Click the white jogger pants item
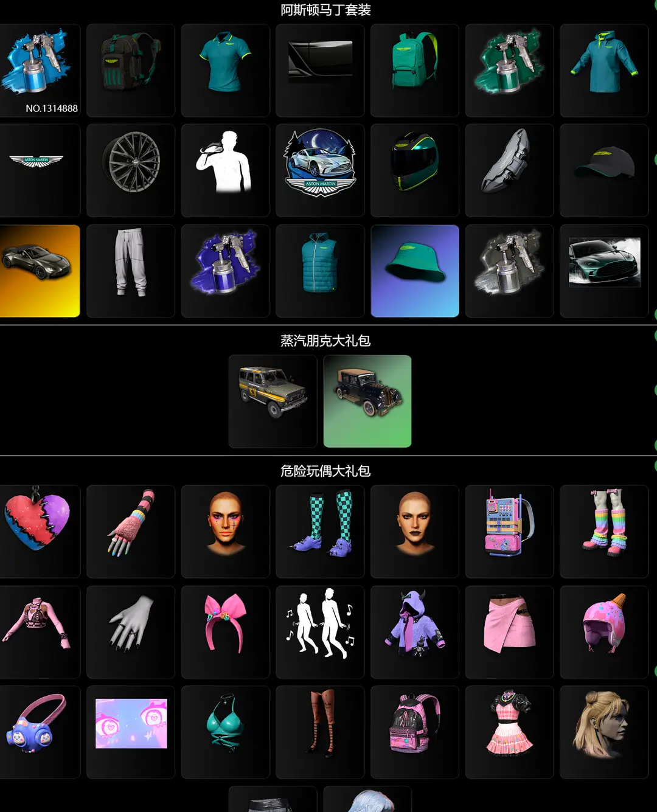The width and height of the screenshot is (657, 812). click(x=131, y=270)
